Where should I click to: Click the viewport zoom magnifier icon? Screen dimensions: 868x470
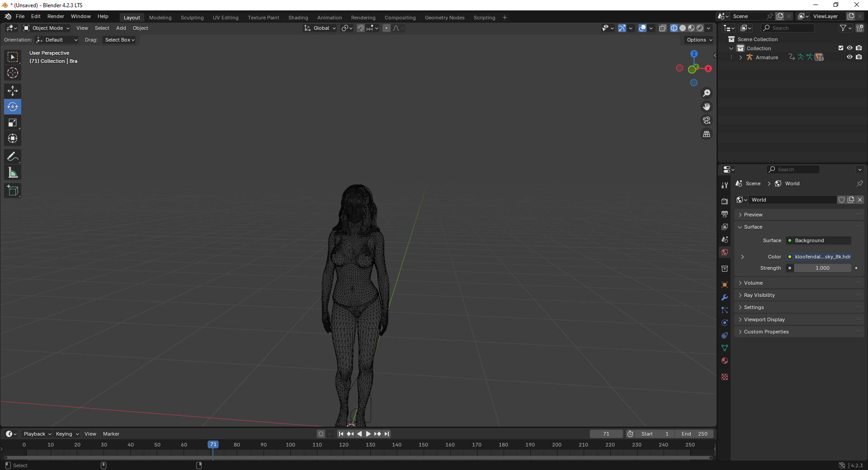(x=707, y=93)
